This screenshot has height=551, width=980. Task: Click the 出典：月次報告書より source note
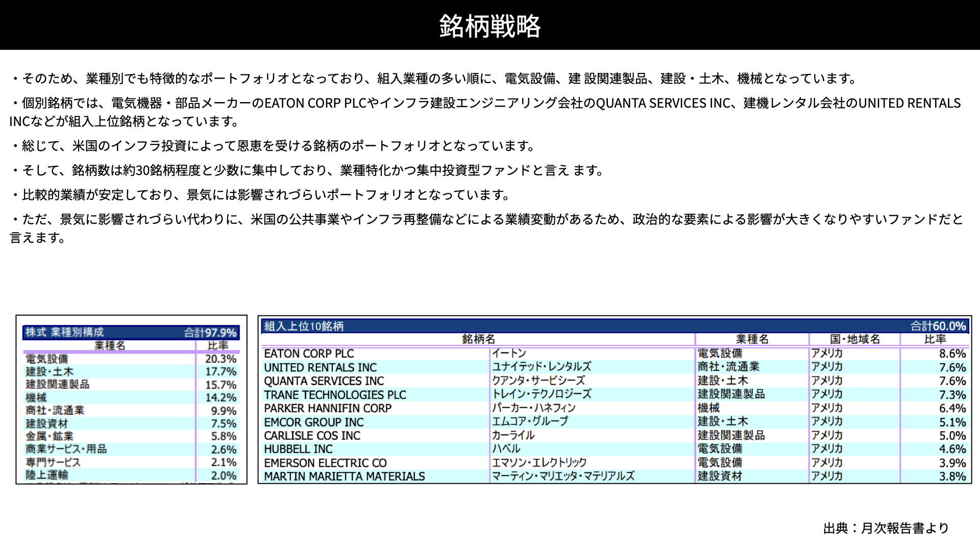coord(886,528)
